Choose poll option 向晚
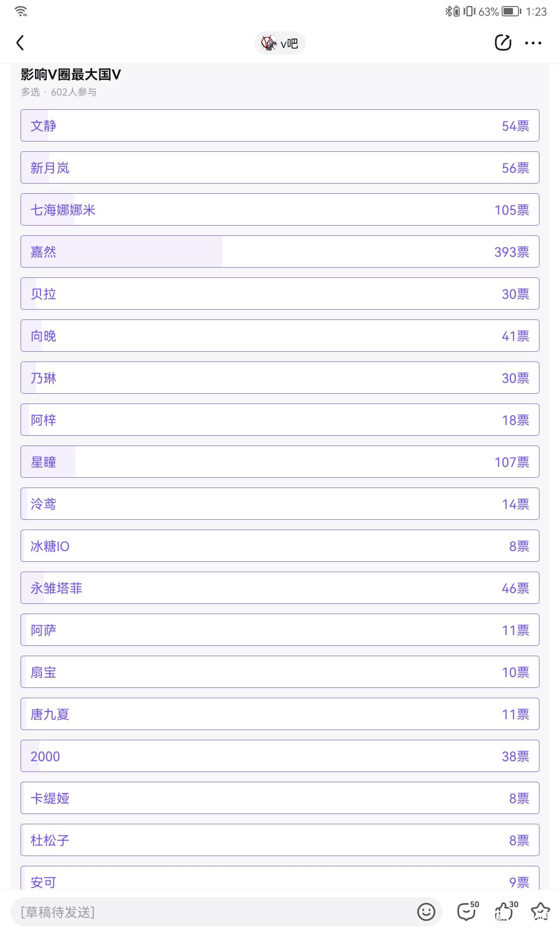The image size is (560, 934). point(280,336)
